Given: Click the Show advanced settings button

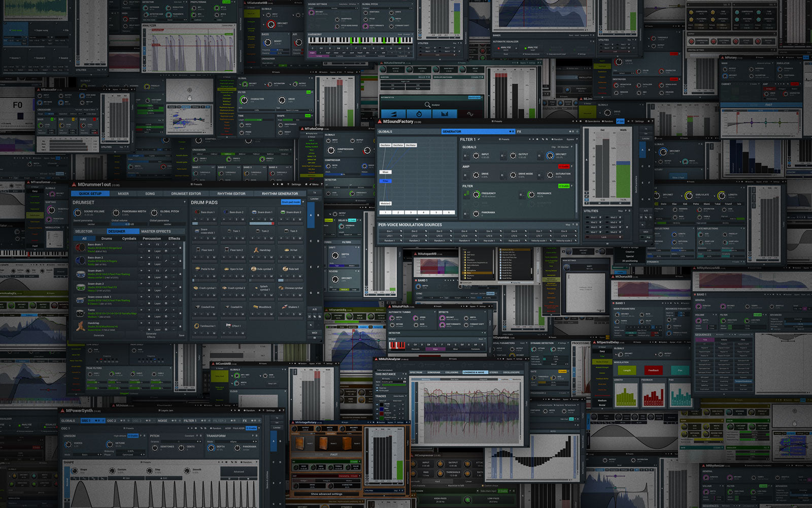Looking at the screenshot, I should tap(326, 494).
